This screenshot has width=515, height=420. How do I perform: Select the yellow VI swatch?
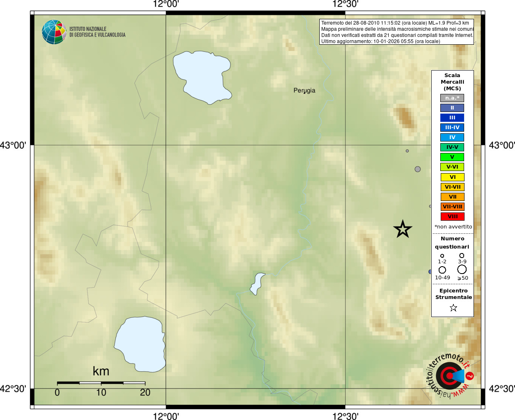[x=453, y=177]
